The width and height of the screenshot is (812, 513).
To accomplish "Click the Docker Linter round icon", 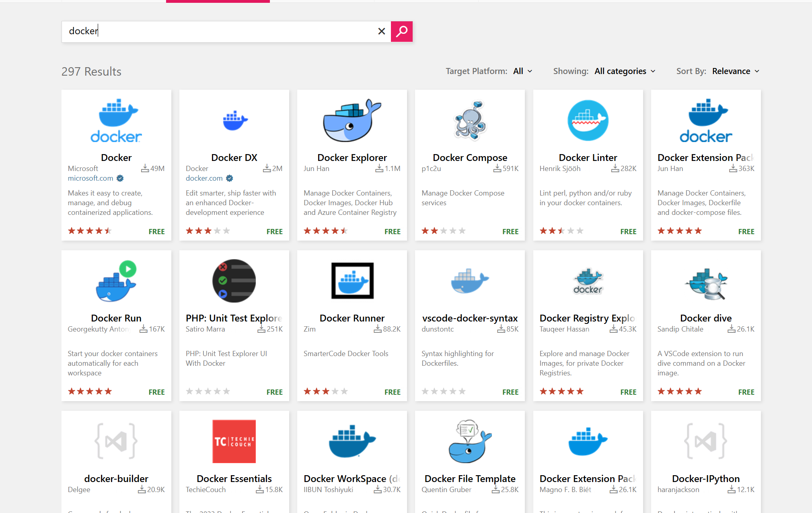I will tap(588, 120).
